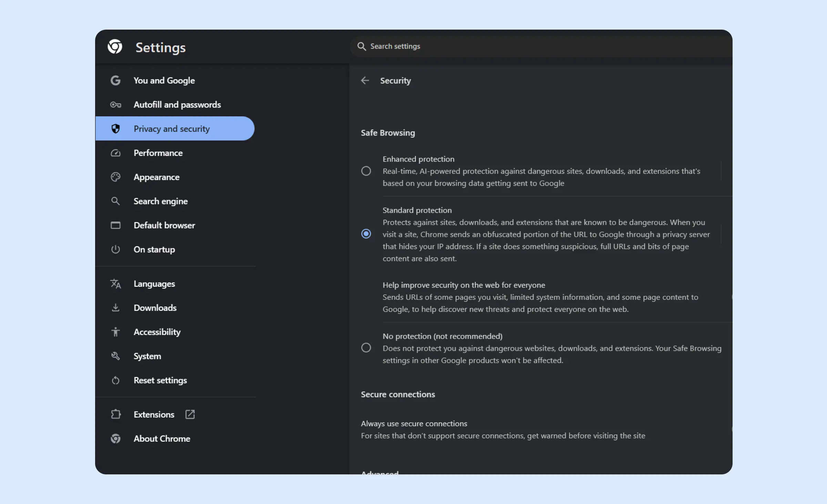Open Reset settings page

click(x=175, y=380)
